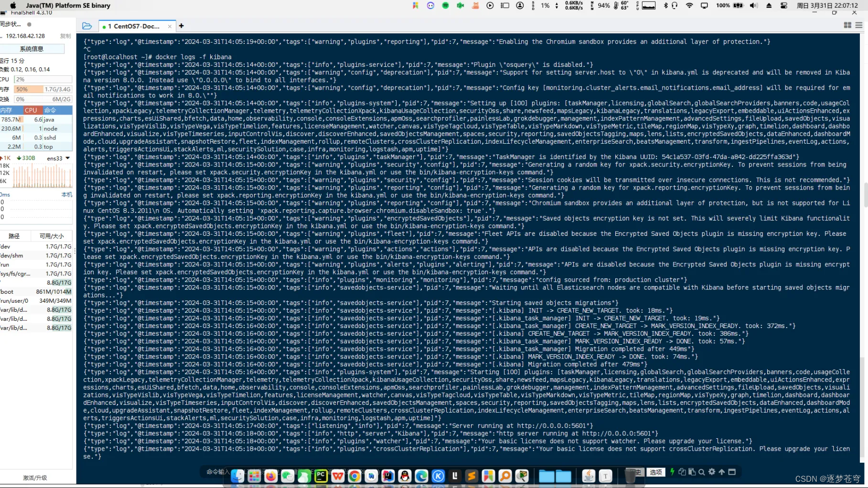Expand the ens33 network interface dropdown
Viewport: 868px width, 488px height.
(68, 158)
